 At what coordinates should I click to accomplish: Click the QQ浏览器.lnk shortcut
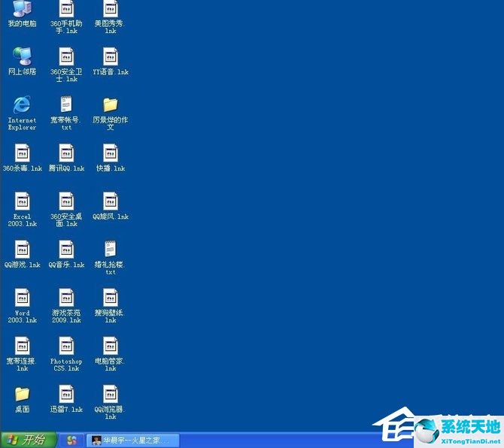coord(111,394)
